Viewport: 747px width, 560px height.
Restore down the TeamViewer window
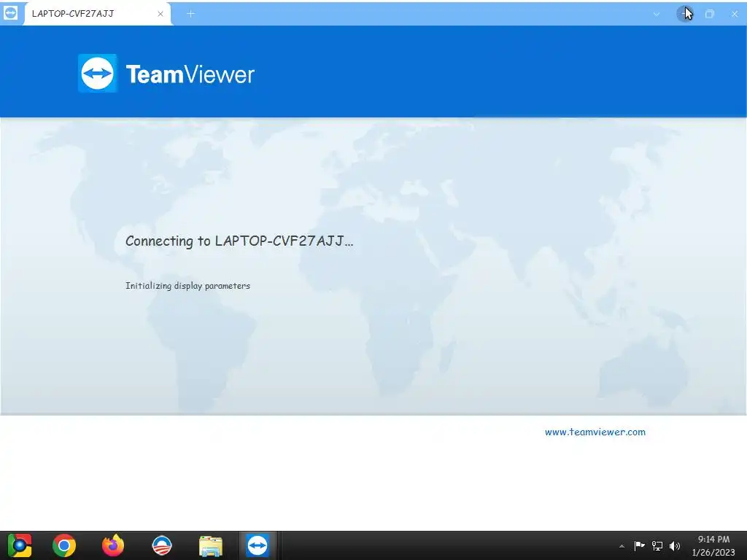pos(709,14)
